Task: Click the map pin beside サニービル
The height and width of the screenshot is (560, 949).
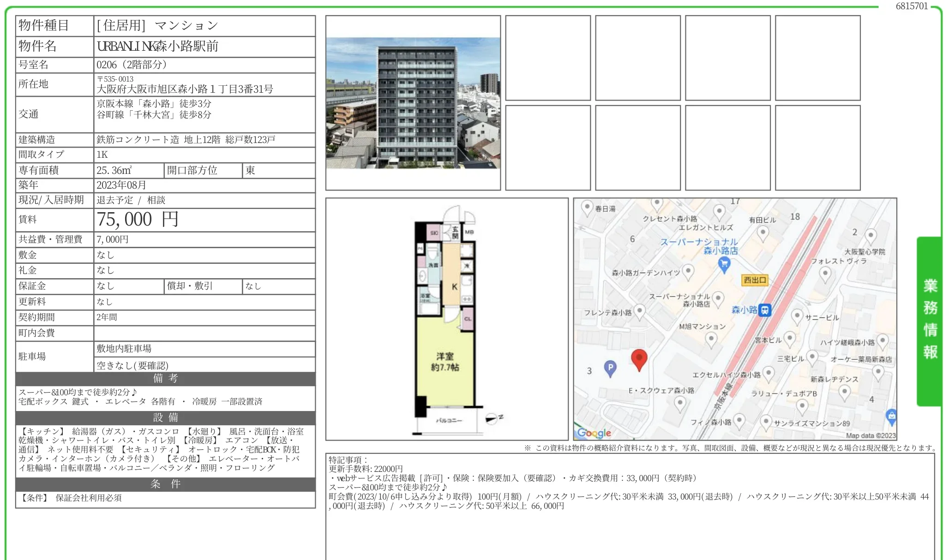Action: pyautogui.click(x=797, y=317)
